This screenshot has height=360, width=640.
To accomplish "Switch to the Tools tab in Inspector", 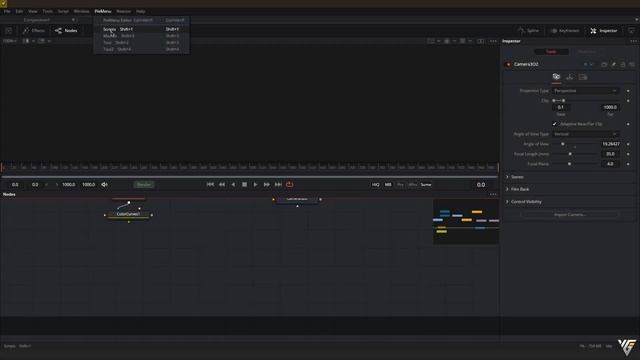I will click(551, 52).
